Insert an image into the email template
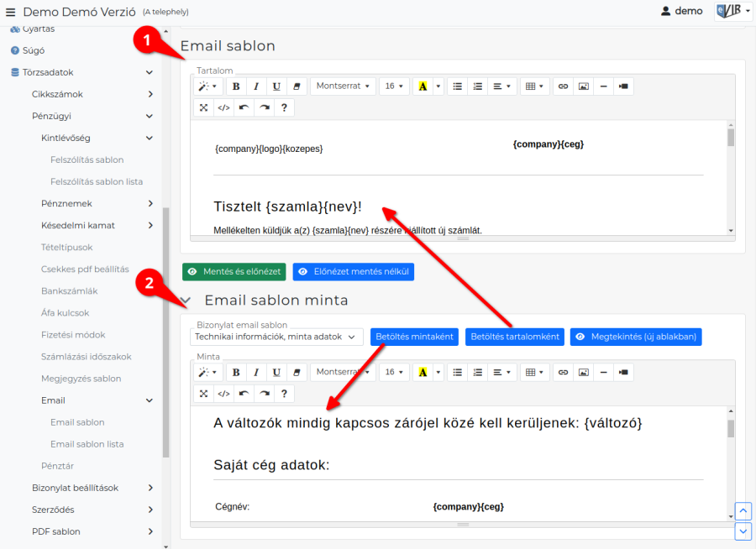Viewport: 756px width, 549px height. [583, 85]
